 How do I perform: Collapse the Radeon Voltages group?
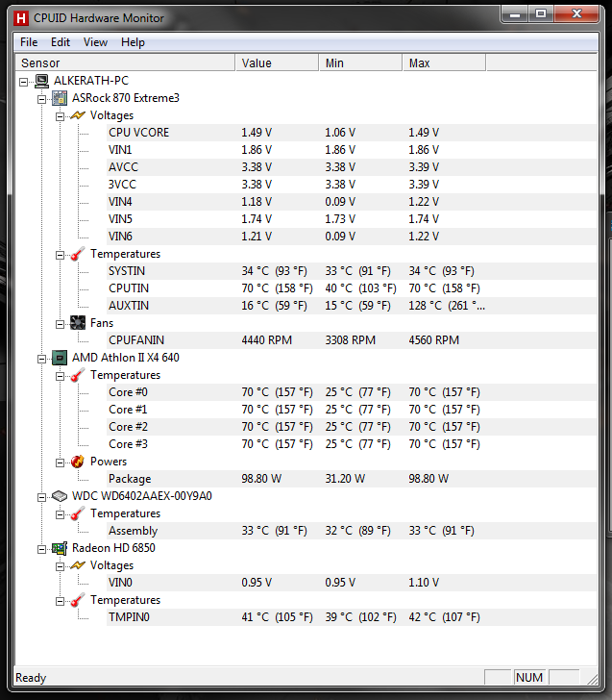pyautogui.click(x=60, y=566)
